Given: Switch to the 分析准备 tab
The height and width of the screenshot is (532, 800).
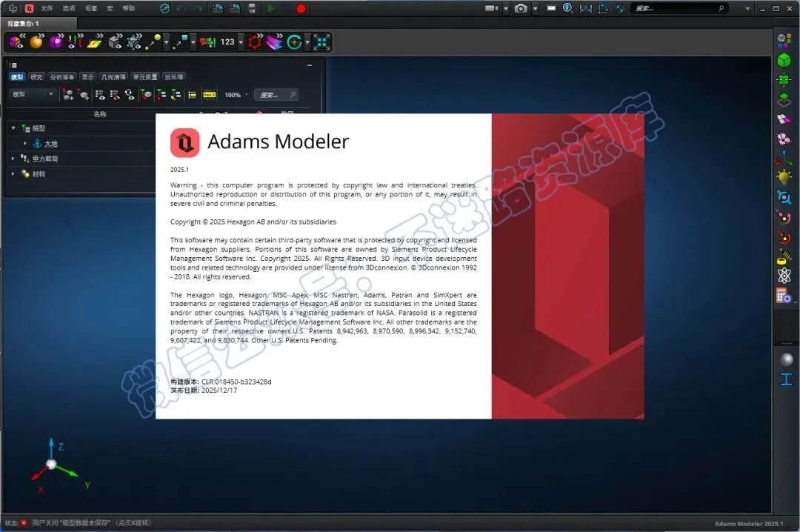Looking at the screenshot, I should (62, 77).
